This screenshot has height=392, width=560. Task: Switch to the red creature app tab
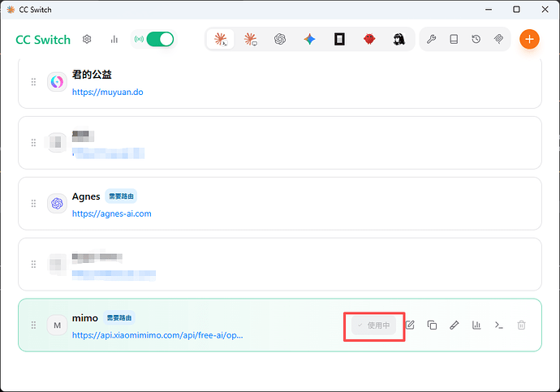click(369, 39)
